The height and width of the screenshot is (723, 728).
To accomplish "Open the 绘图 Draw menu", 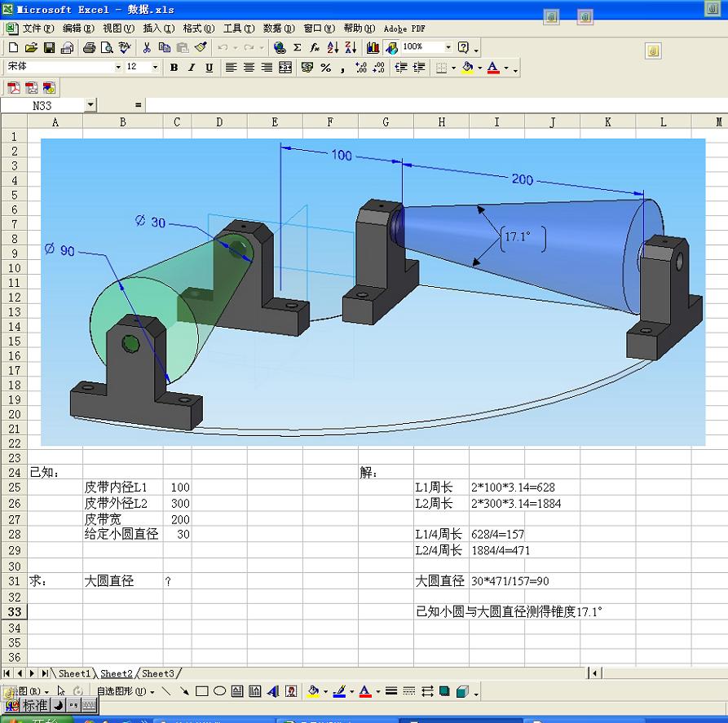I will tap(29, 691).
